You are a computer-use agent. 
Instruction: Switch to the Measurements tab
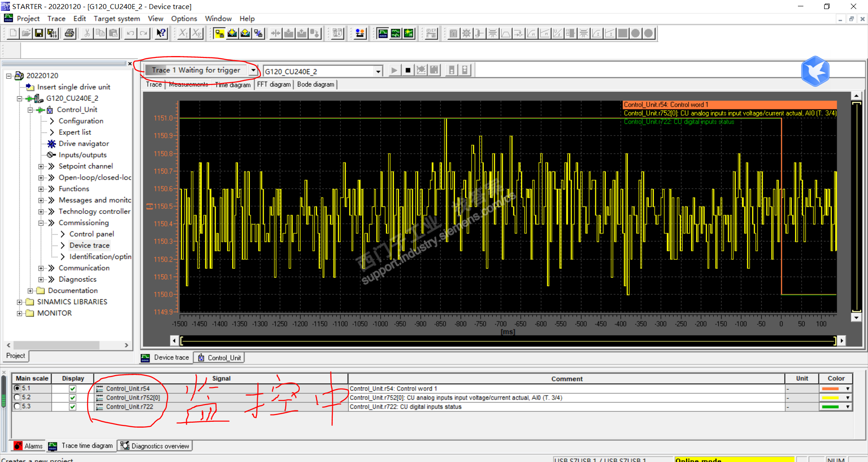click(189, 85)
